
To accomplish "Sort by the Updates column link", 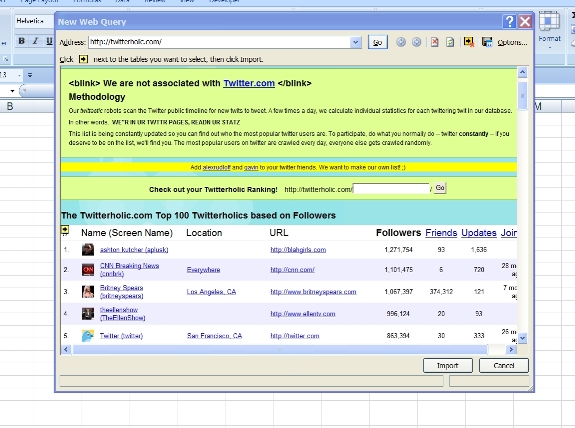I will click(x=479, y=233).
